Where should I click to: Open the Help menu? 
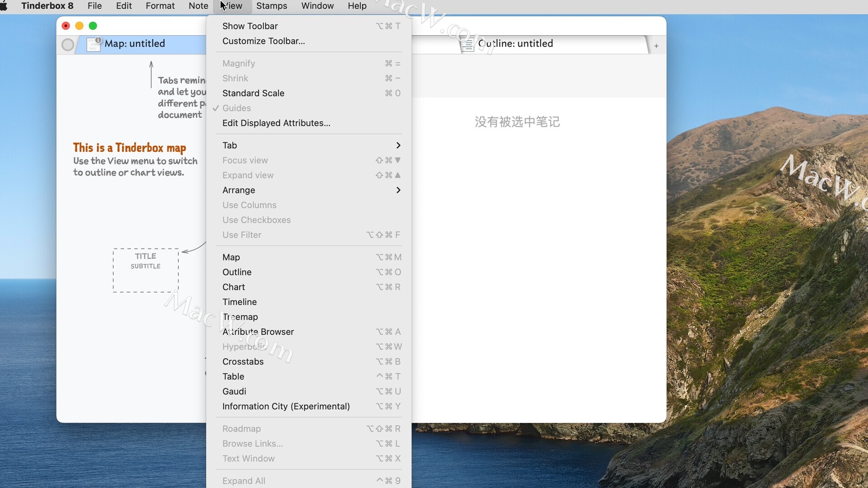(357, 6)
